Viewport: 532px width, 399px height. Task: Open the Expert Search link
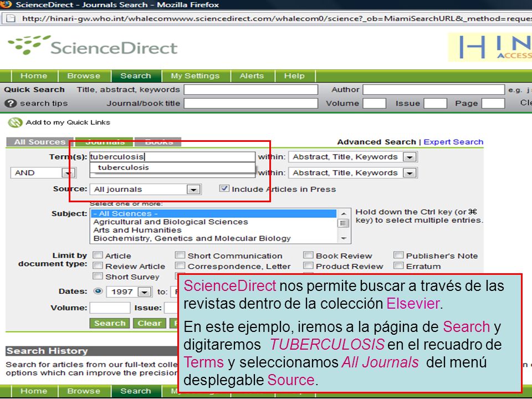tap(453, 142)
